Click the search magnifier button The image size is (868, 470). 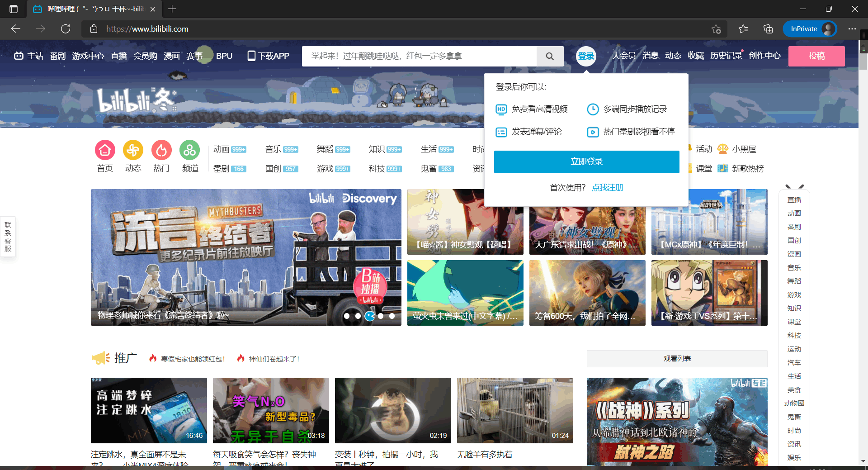click(x=550, y=56)
